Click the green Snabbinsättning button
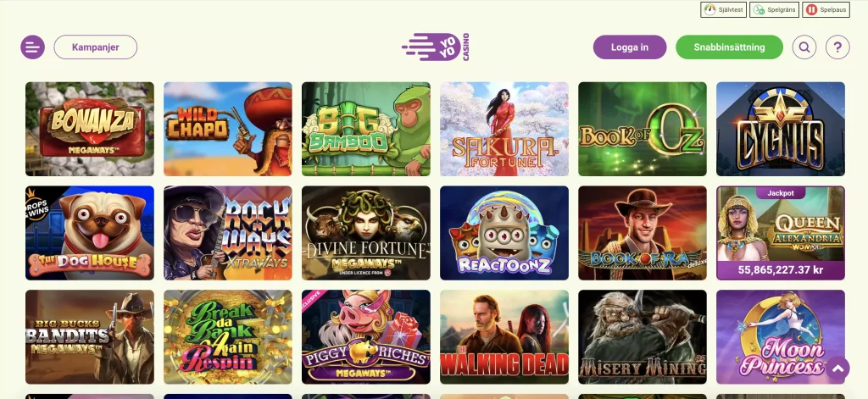The image size is (868, 399). [x=729, y=47]
